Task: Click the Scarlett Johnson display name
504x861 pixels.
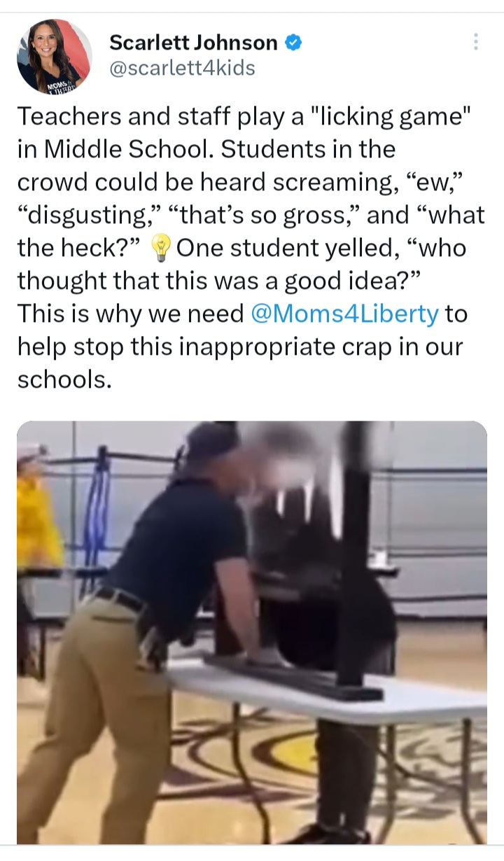Action: click(x=193, y=43)
